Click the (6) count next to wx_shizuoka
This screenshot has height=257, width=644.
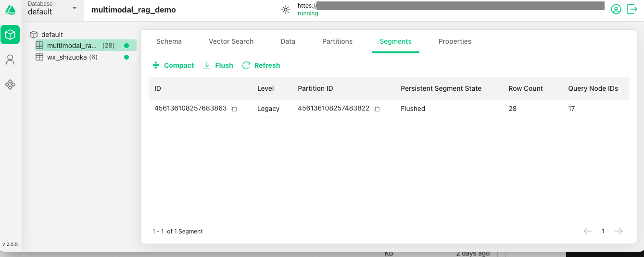(93, 57)
